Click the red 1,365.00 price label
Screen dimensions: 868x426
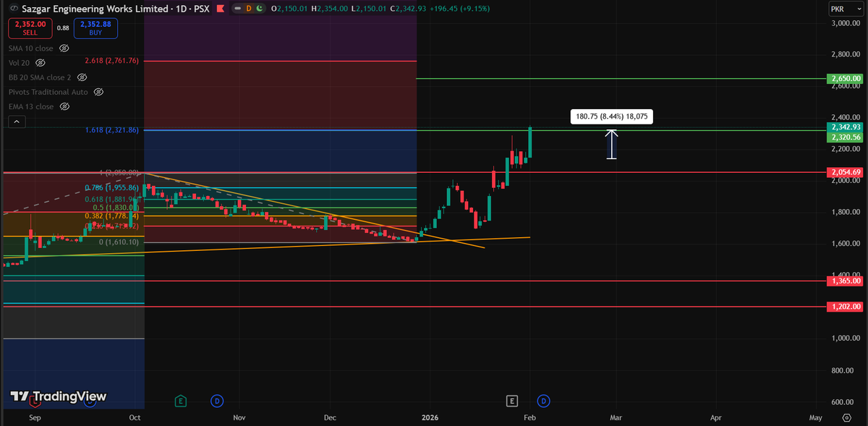pos(843,281)
